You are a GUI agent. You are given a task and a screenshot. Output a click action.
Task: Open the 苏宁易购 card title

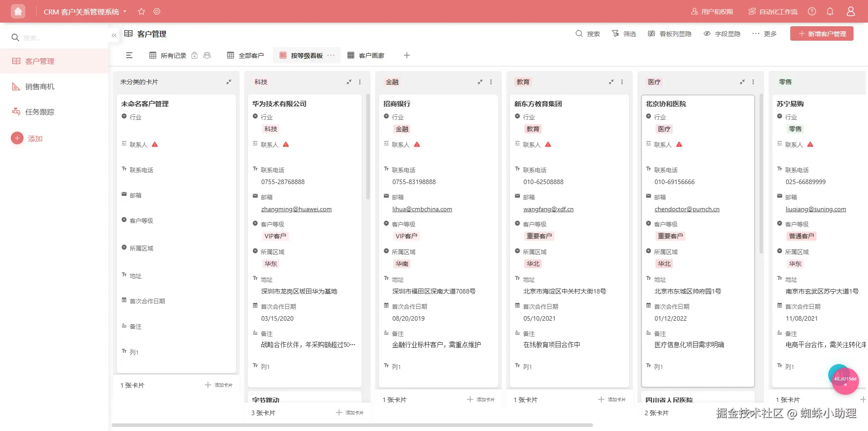point(790,104)
